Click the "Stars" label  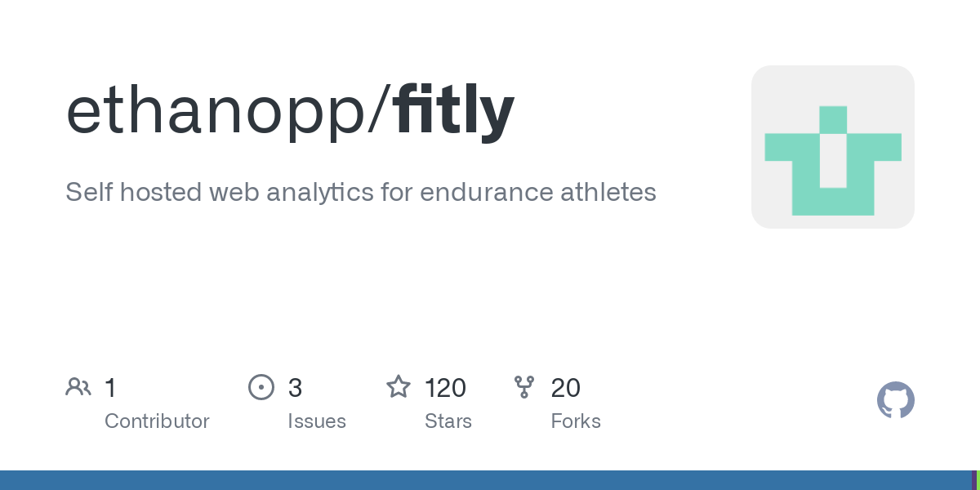tap(448, 421)
